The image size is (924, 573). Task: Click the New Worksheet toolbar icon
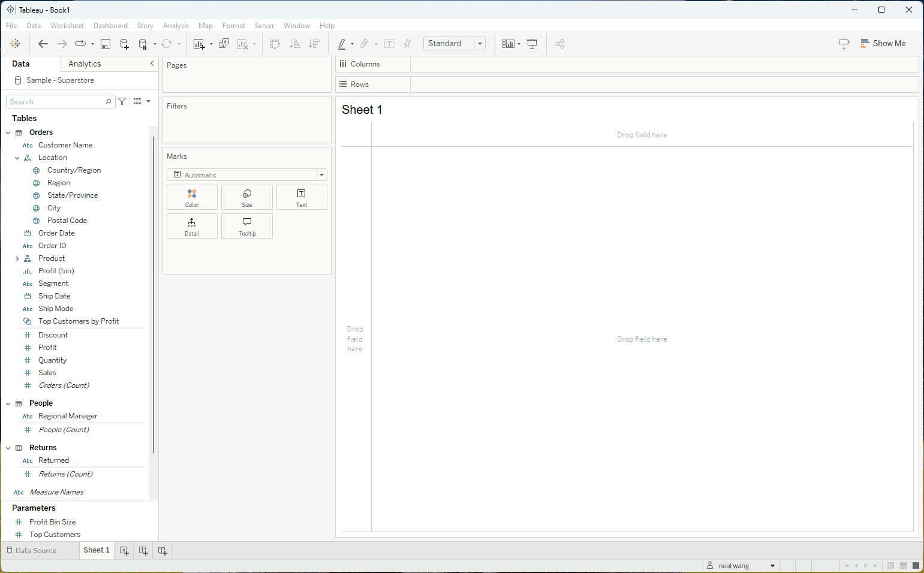(199, 44)
